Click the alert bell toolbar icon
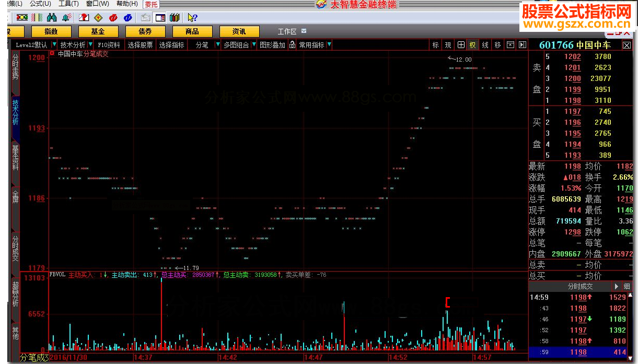Viewport: 638px width, 364px height. click(x=67, y=18)
